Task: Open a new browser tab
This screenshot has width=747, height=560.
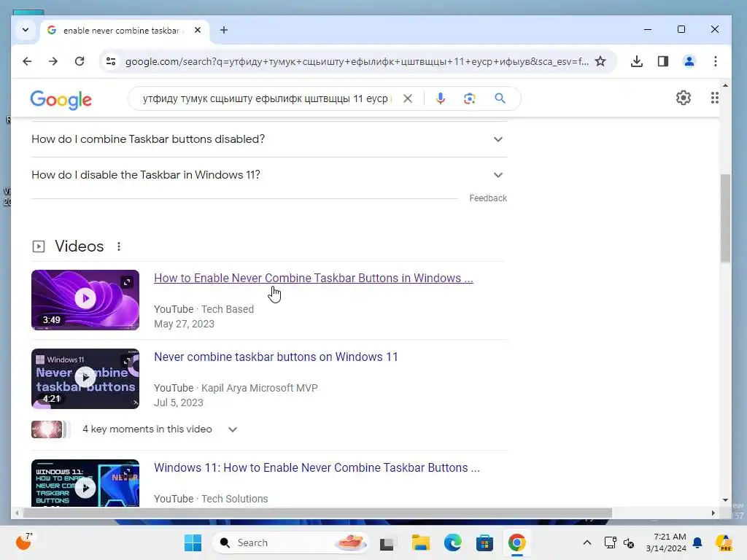Action: (224, 30)
